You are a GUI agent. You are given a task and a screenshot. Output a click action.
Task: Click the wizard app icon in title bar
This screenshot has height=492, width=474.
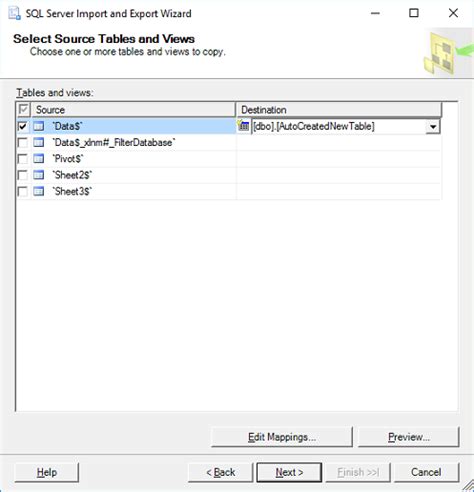point(15,14)
